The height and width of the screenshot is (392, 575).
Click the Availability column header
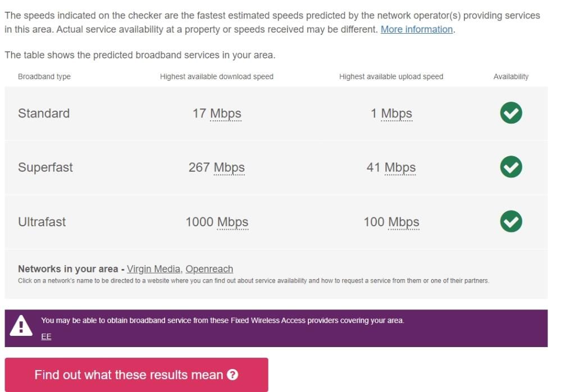511,76
